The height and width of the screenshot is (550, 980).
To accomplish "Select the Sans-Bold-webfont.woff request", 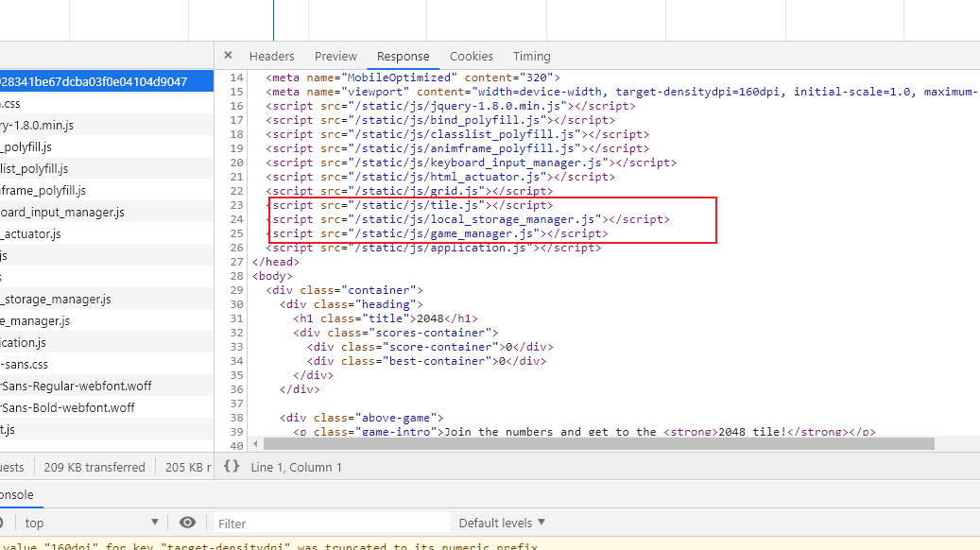I will [x=106, y=407].
